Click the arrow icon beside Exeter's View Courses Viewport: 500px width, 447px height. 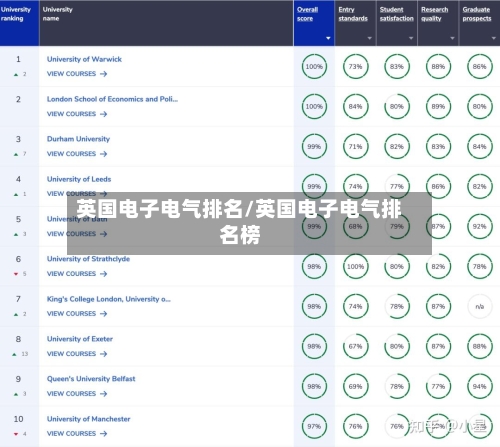[x=104, y=354]
